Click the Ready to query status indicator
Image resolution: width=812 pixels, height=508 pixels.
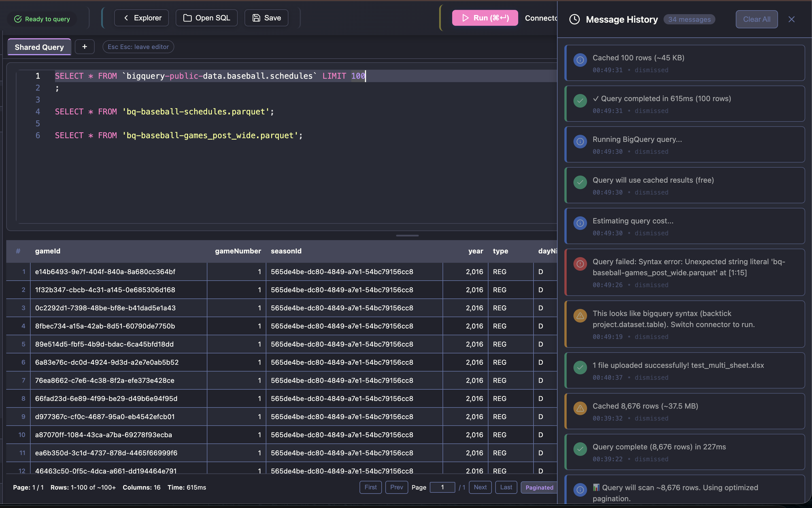[42, 19]
